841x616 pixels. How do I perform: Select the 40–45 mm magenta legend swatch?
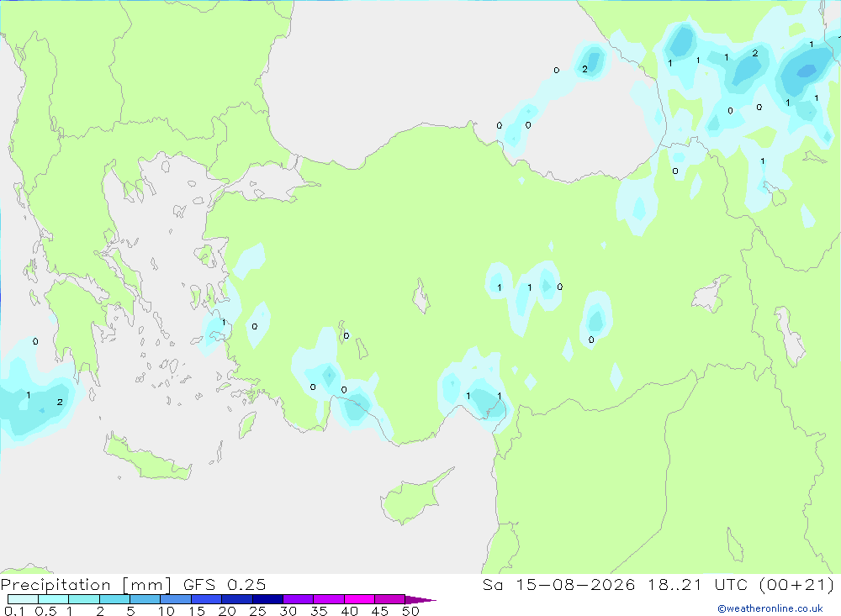tap(359, 599)
